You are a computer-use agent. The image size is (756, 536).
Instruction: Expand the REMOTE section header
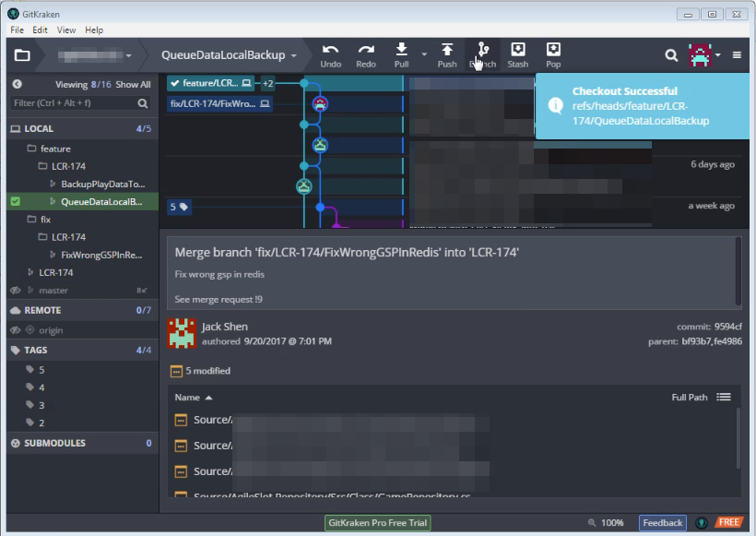pyautogui.click(x=82, y=310)
